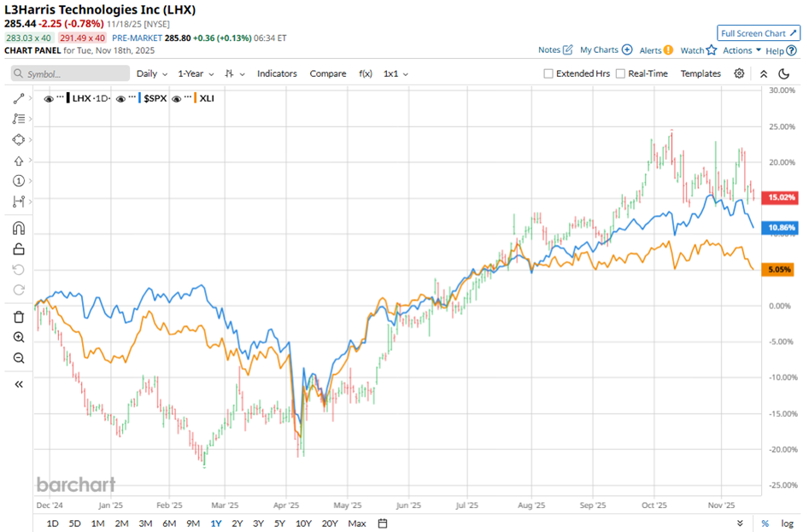Image resolution: width=803 pixels, height=532 pixels.
Task: Click the red 15.02% price label
Action: point(780,197)
